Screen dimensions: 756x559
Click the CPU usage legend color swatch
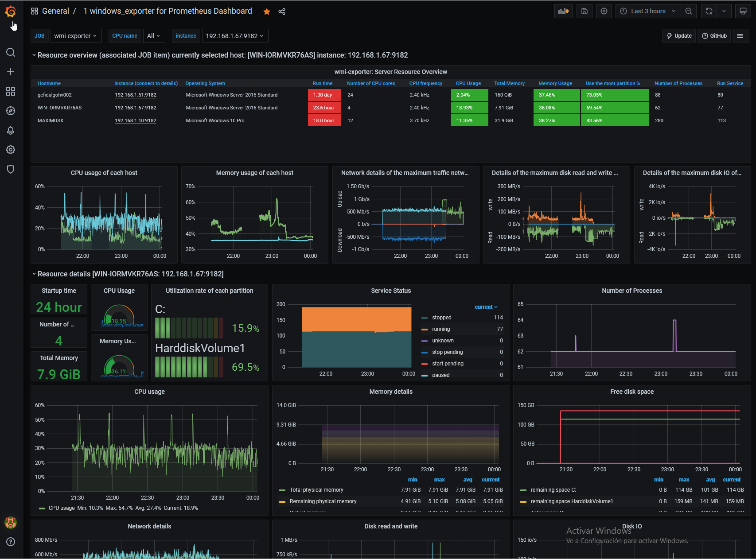point(42,508)
